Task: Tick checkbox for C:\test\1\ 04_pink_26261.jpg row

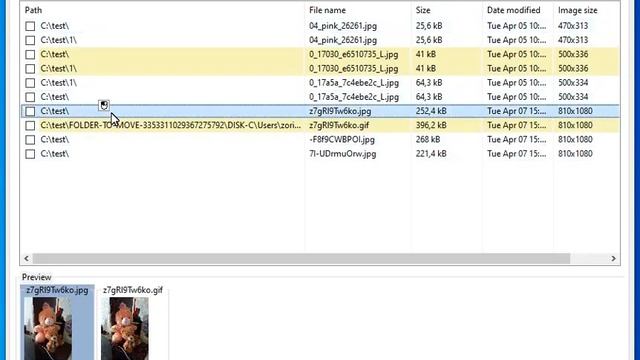Action: pyautogui.click(x=30, y=40)
